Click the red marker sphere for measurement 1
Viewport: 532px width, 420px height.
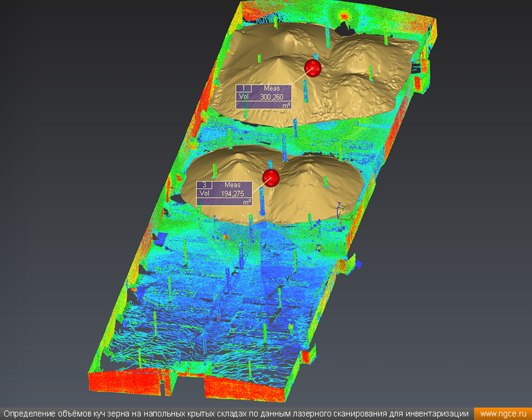(313, 68)
